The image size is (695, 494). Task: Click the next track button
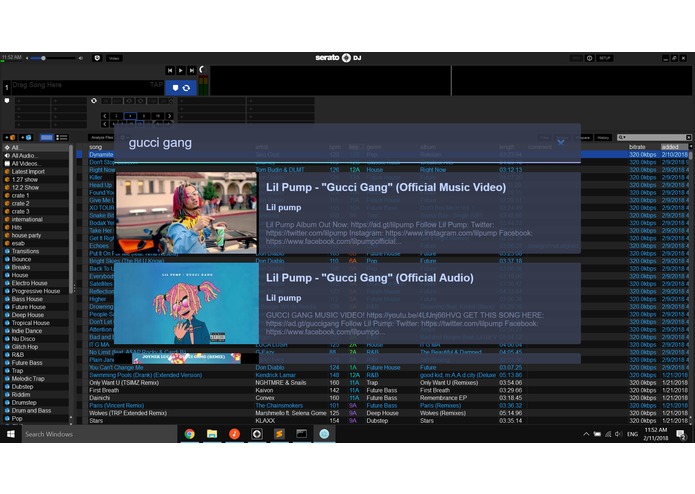(x=191, y=70)
